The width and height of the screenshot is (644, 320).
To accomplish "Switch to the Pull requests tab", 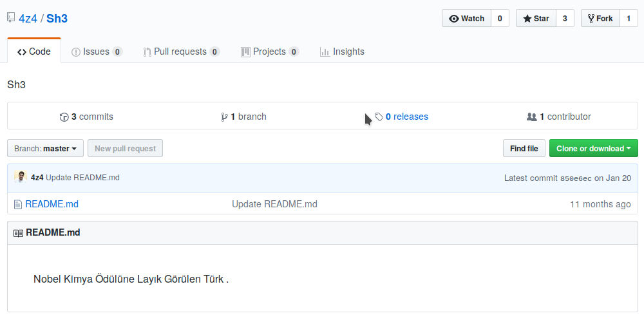I will click(181, 52).
